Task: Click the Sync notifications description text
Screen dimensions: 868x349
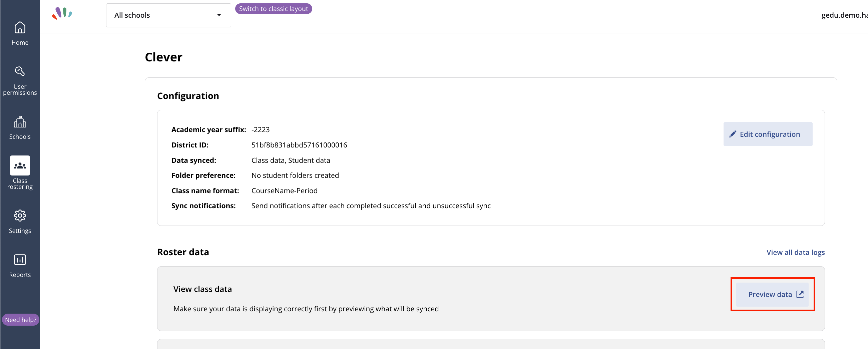Action: click(x=371, y=206)
